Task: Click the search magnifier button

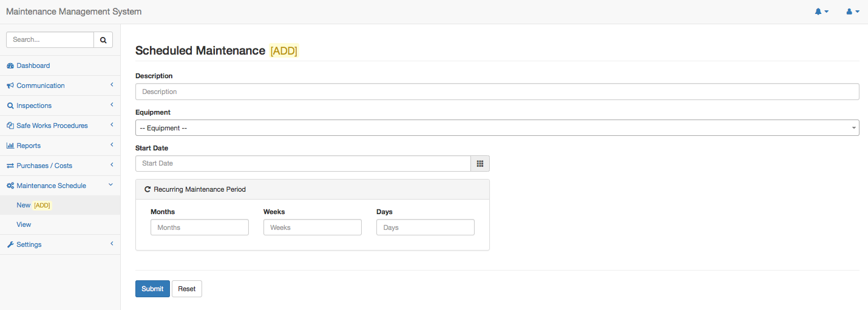Action: (x=103, y=39)
